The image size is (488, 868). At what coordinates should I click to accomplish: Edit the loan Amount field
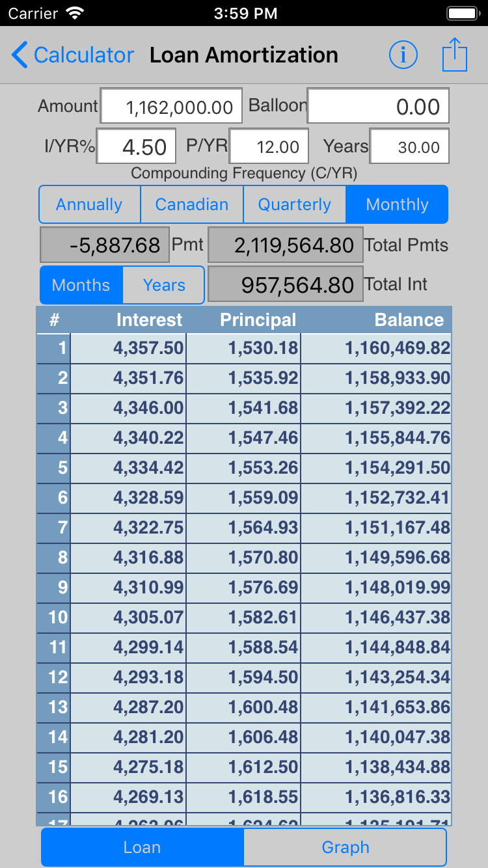[171, 107]
